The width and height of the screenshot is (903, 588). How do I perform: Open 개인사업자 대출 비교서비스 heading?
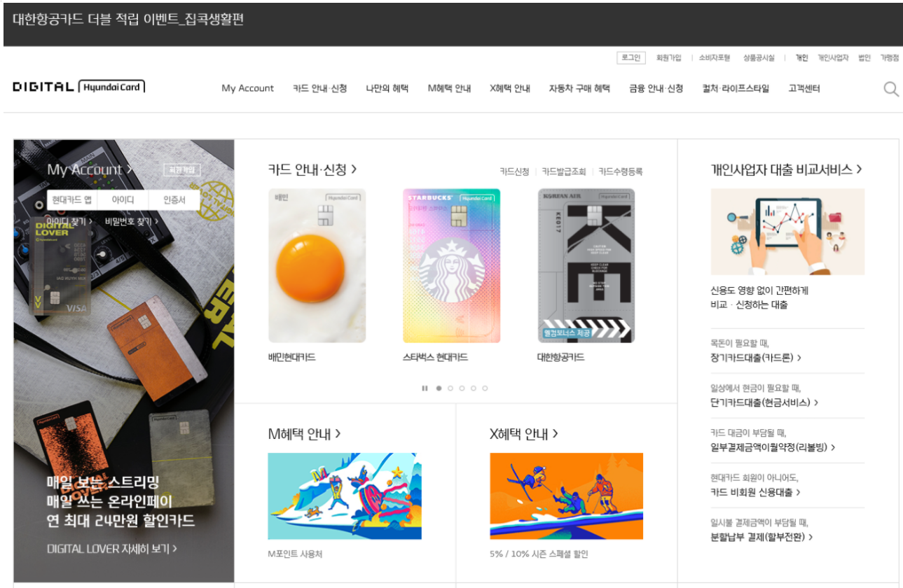click(786, 169)
